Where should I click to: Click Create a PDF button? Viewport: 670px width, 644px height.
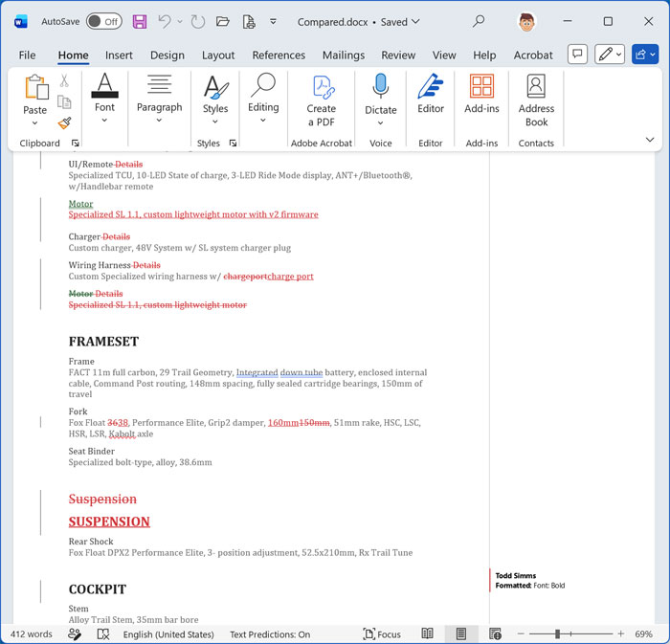tap(322, 101)
